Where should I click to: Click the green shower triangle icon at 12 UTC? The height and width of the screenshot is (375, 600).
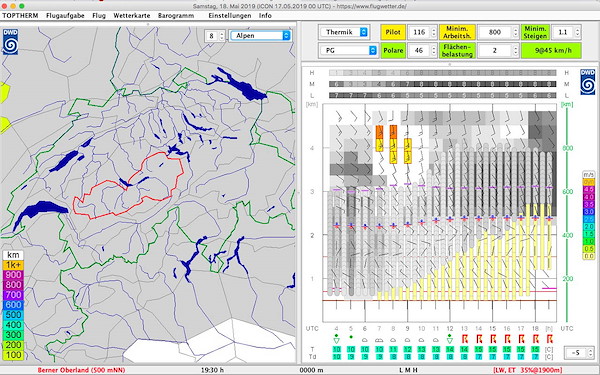point(450,339)
